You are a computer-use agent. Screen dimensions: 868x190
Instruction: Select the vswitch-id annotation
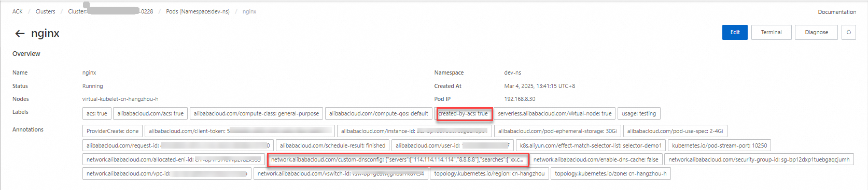pos(341,173)
